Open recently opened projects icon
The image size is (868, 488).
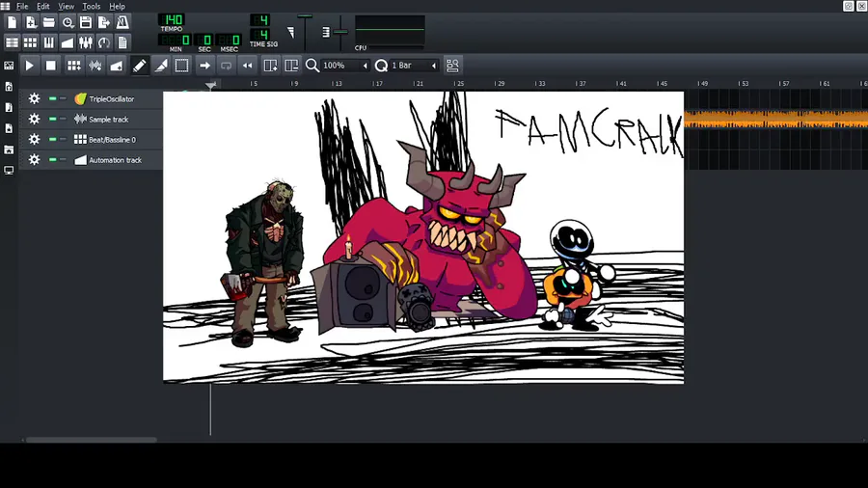(68, 22)
